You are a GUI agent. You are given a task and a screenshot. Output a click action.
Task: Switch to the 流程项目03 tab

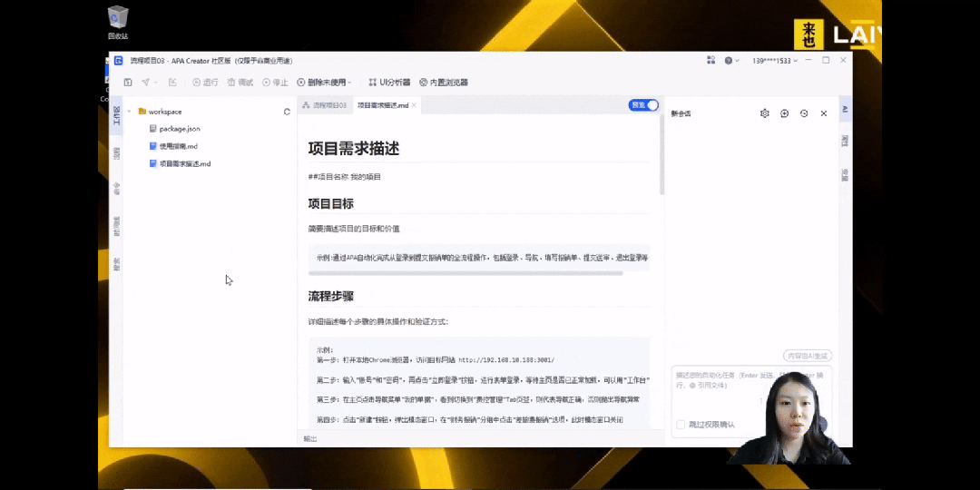324,105
